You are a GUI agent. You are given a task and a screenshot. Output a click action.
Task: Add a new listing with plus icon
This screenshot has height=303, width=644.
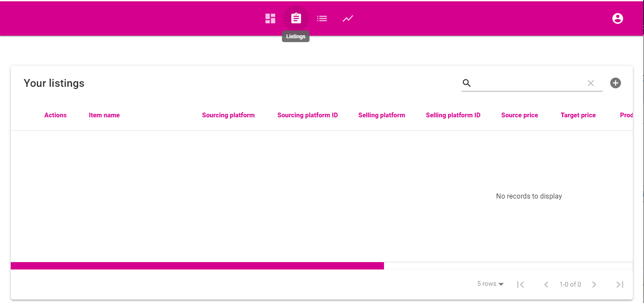pos(616,83)
